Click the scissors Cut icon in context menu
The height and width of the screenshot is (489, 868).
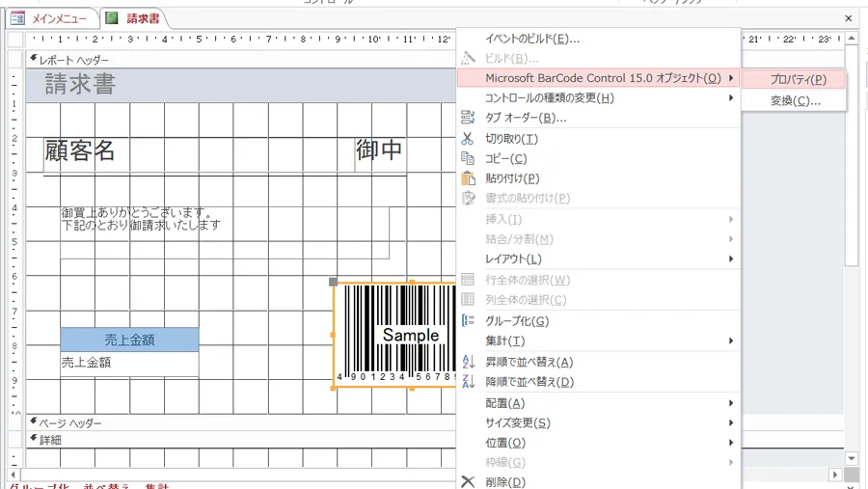click(x=469, y=139)
